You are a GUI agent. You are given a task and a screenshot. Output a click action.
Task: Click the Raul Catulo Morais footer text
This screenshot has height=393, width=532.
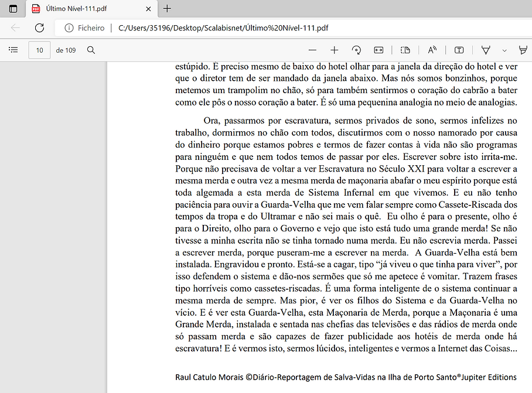click(346, 377)
